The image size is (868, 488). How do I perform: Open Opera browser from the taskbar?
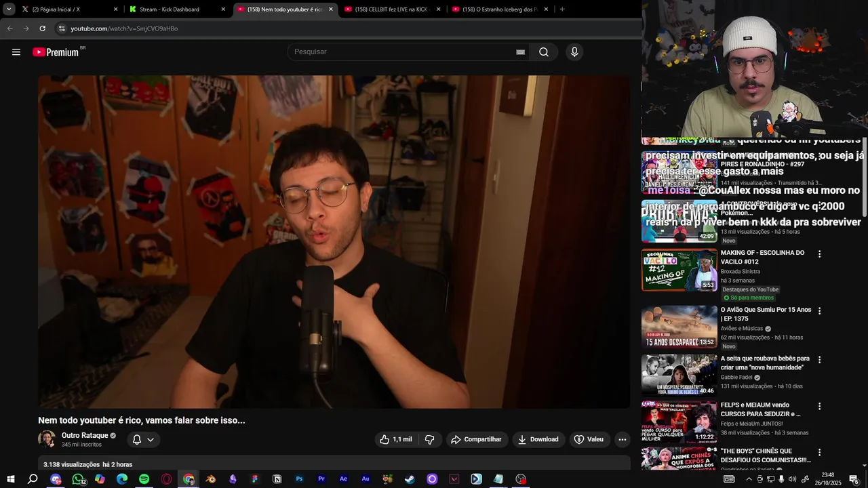(x=166, y=479)
